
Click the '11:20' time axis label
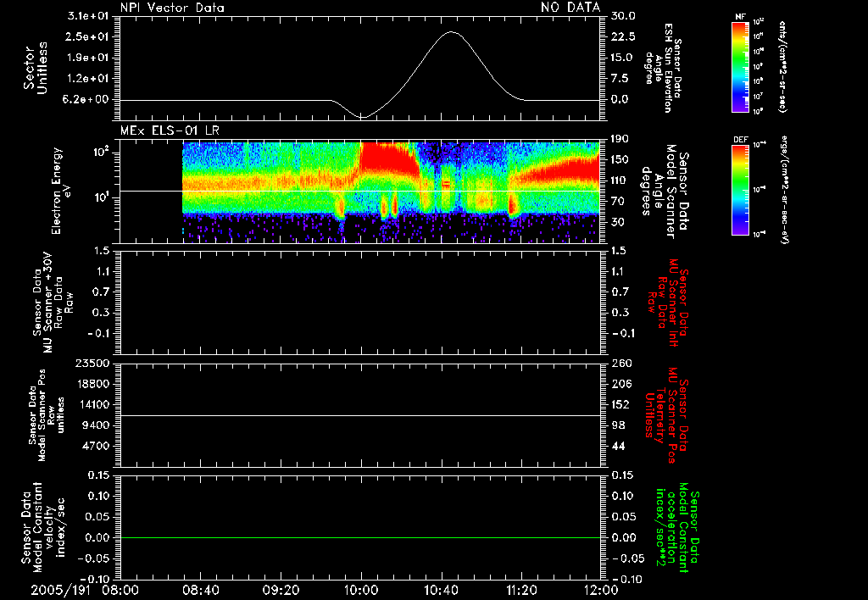tap(521, 590)
